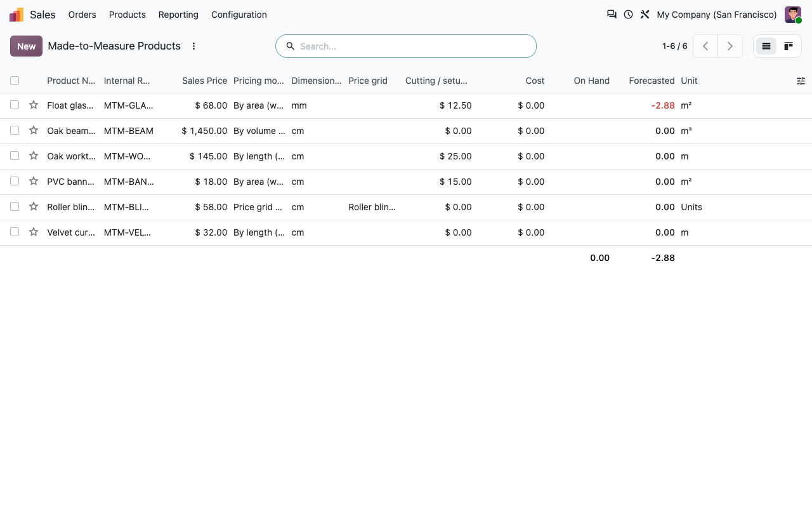Sort by the Cost column header
Image resolution: width=812 pixels, height=508 pixels.
535,81
